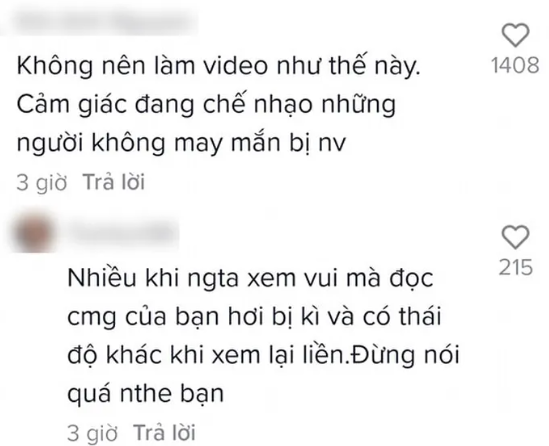Click the line 'Nhiều khi ngta xem vui mà đọc'
The image size is (549, 446).
coord(251,278)
